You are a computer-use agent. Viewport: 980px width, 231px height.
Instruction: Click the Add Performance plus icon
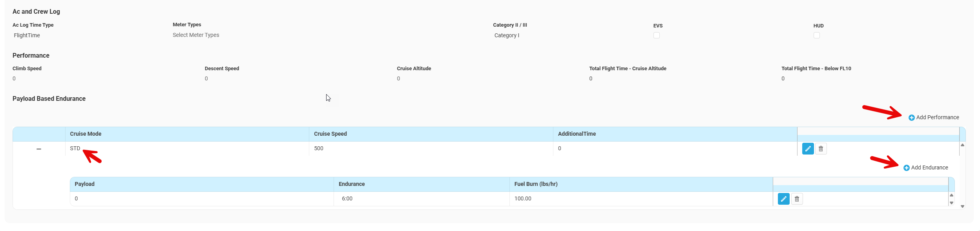coord(911,118)
